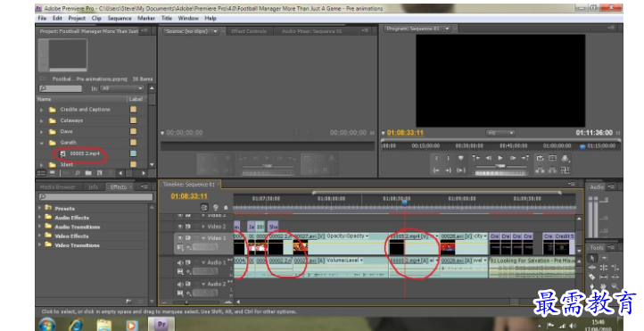Toggle track lock box for Video 2
644x331 pixels.
[196, 227]
